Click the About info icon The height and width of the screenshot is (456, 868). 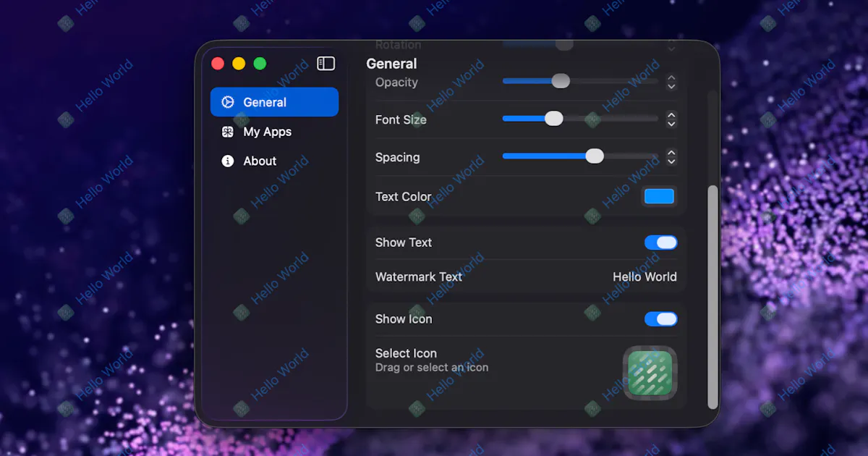tap(228, 161)
